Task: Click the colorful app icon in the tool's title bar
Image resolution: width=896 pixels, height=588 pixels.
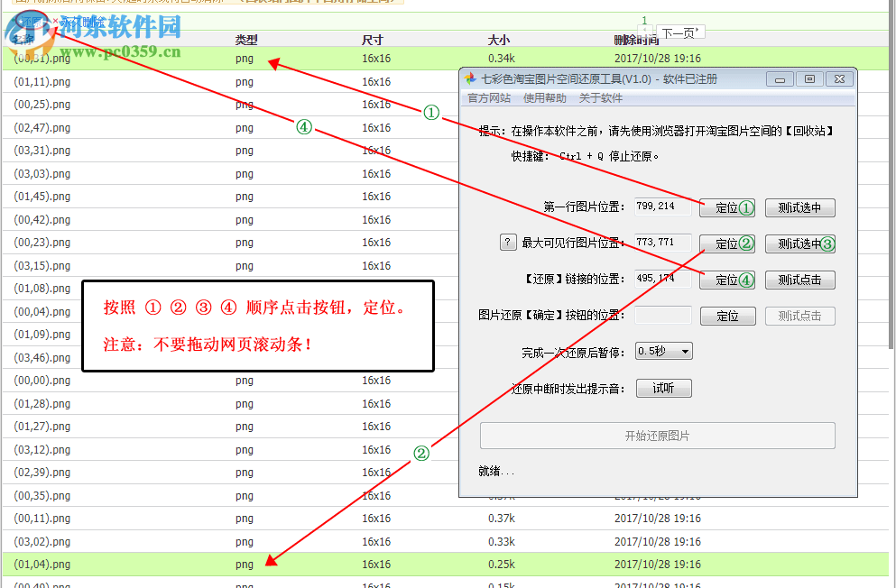Action: [x=470, y=78]
